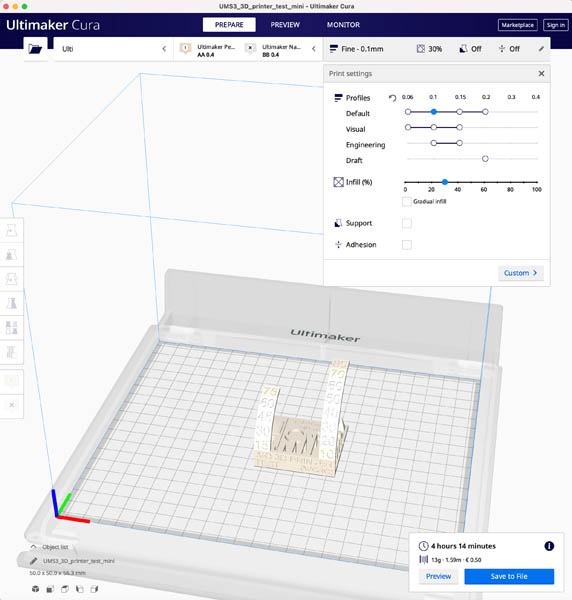572x600 pixels.
Task: Enable the Support checkbox
Action: (x=407, y=223)
